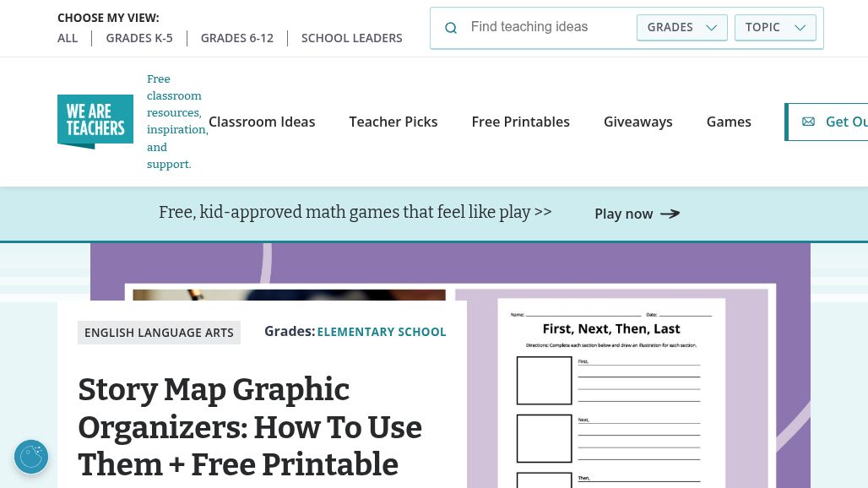
Task: Visit the Giveaways page
Action: click(x=638, y=122)
